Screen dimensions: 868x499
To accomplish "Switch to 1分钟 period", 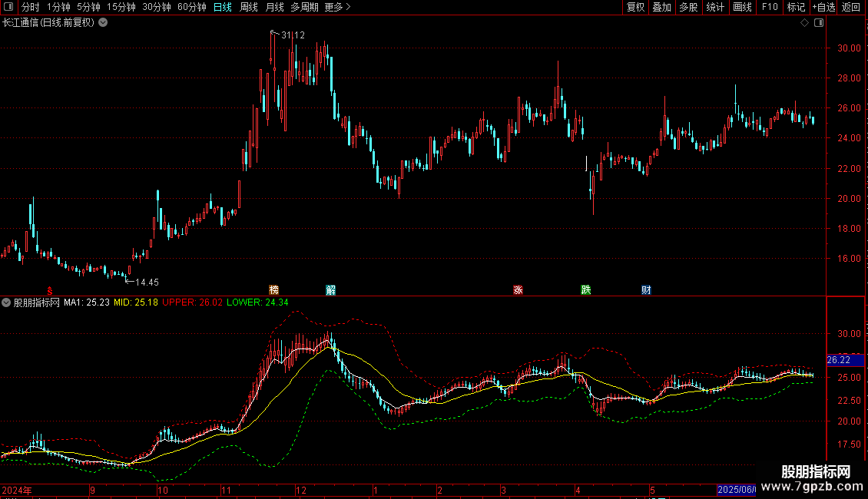I will 58,7.
